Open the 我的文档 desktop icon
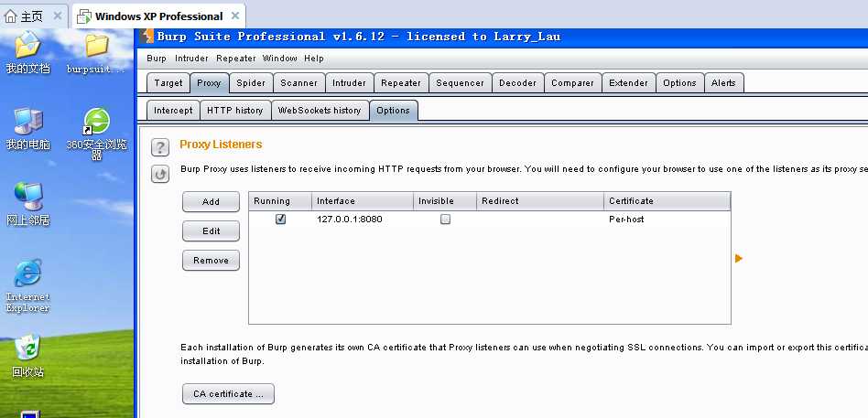This screenshot has width=868, height=418. point(27,52)
